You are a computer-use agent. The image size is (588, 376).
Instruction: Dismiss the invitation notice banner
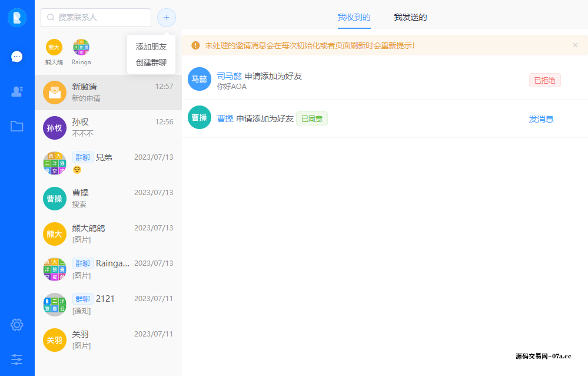coord(575,45)
